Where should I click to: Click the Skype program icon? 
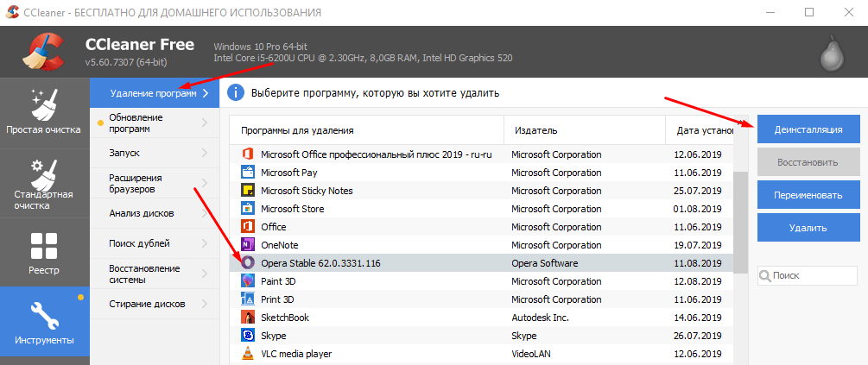[x=248, y=335]
